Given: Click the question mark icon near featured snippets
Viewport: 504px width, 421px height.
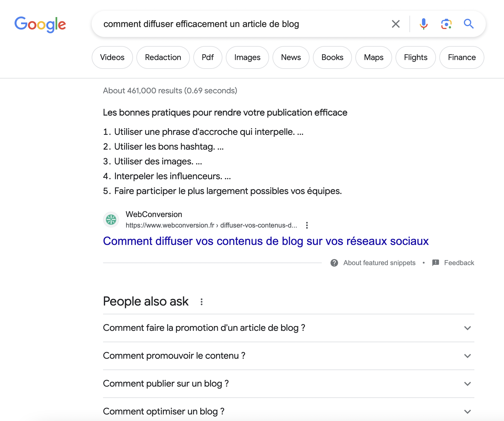Looking at the screenshot, I should pyautogui.click(x=335, y=263).
